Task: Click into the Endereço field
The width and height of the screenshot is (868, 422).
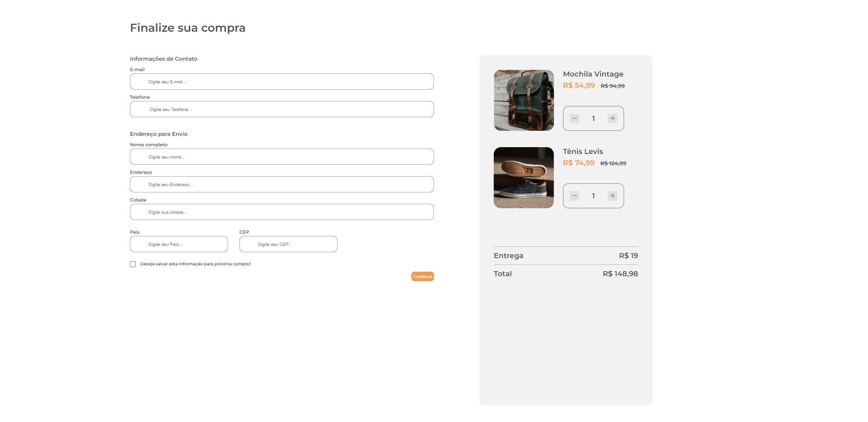Action: [281, 184]
